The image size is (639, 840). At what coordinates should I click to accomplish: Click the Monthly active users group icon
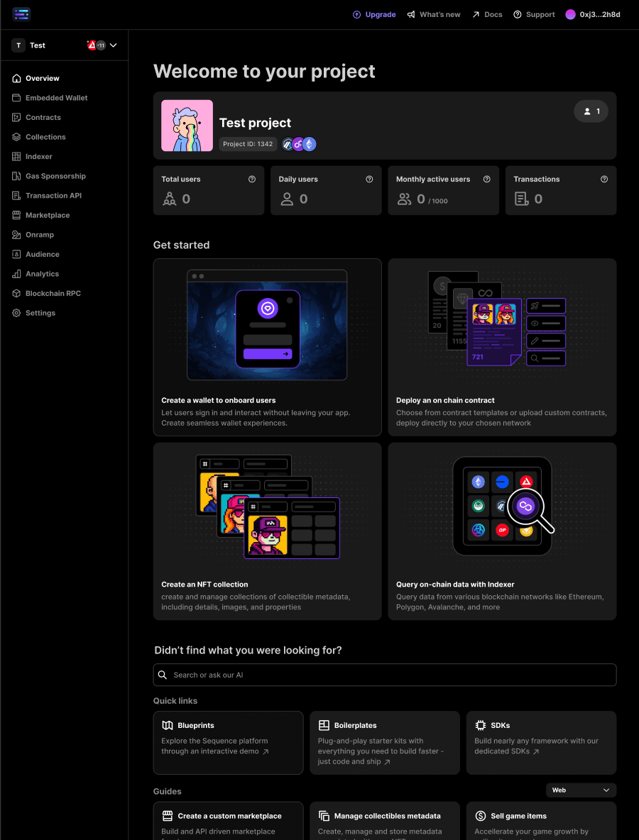tap(404, 199)
